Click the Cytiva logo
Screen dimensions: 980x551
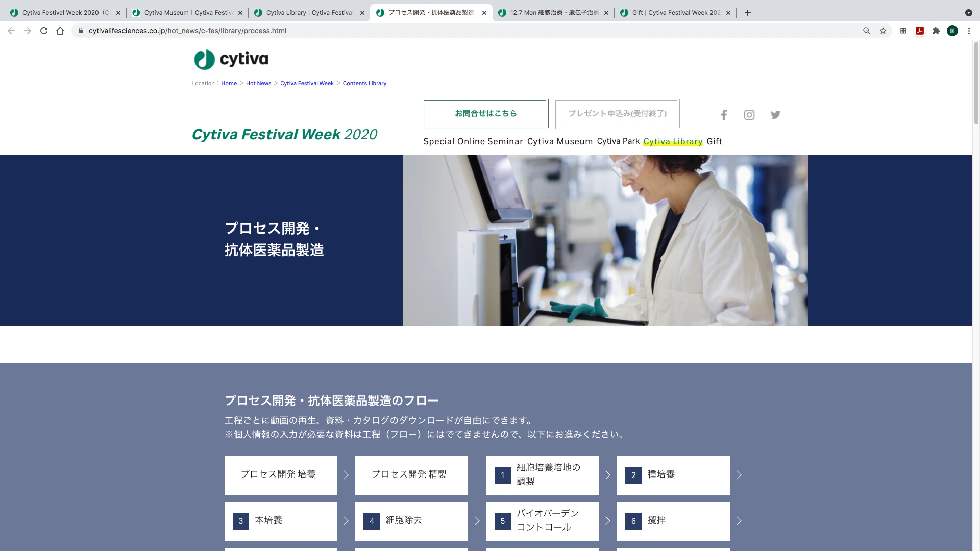pos(231,60)
